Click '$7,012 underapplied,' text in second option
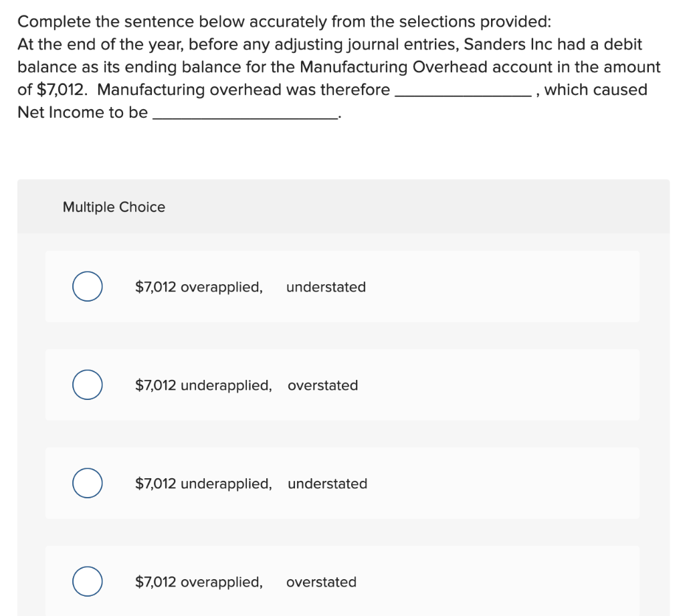The width and height of the screenshot is (685, 616). click(203, 385)
